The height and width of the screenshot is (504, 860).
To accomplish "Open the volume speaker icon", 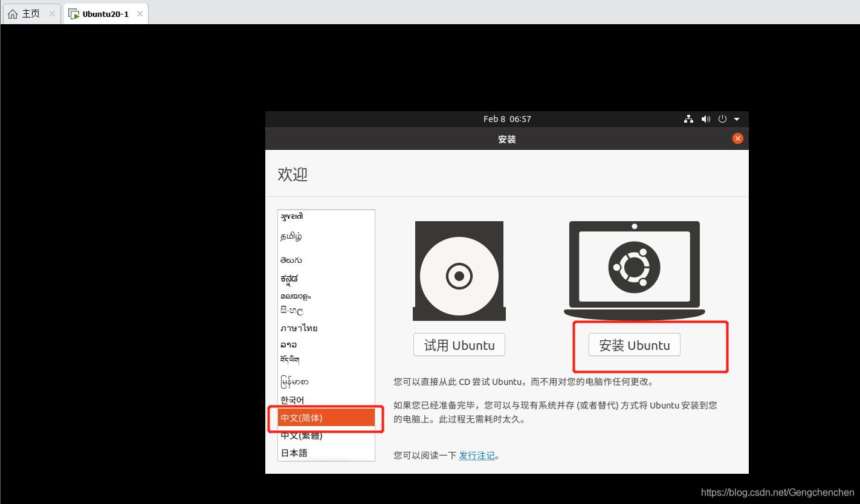I will click(705, 119).
